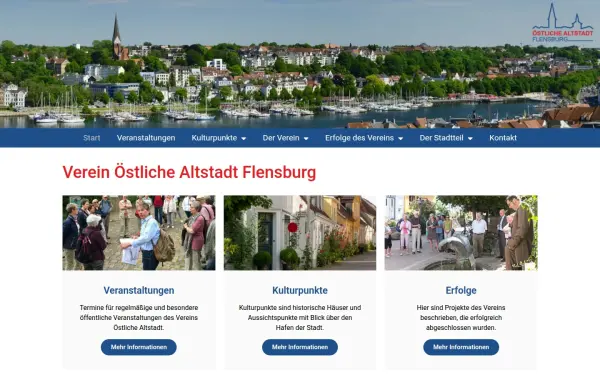Click the text 'Kulturpunkte sind historische Häuser und'

point(300,308)
